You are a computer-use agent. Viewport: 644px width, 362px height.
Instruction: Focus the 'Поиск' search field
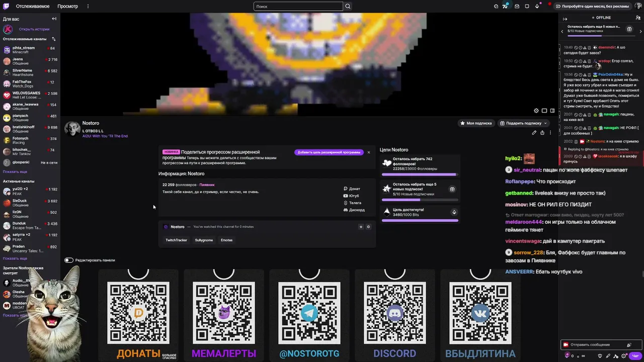coord(298,7)
